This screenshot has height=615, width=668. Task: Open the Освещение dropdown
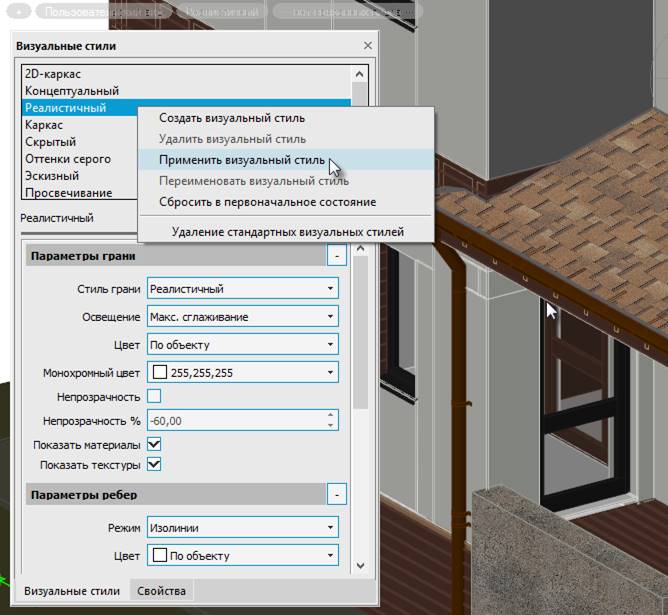point(243,316)
